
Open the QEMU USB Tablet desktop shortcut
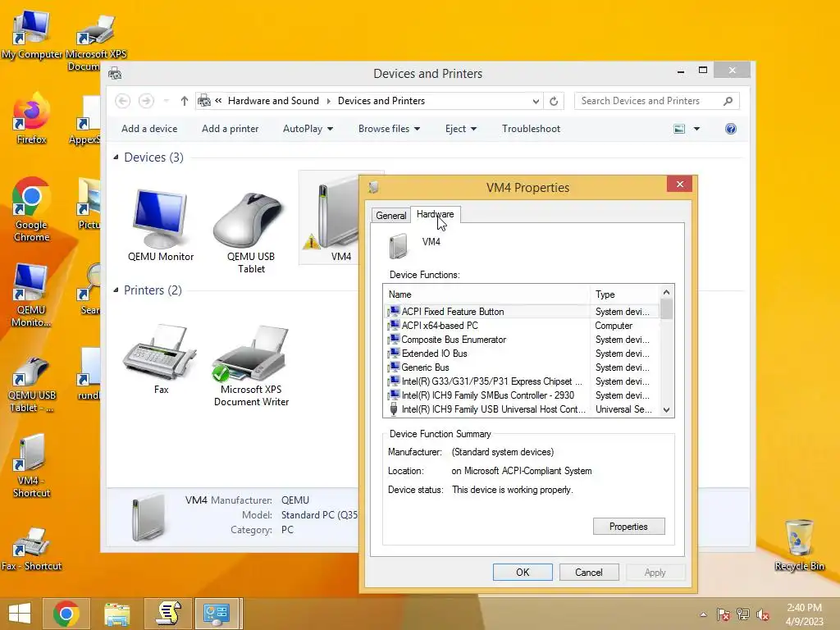[x=31, y=385]
